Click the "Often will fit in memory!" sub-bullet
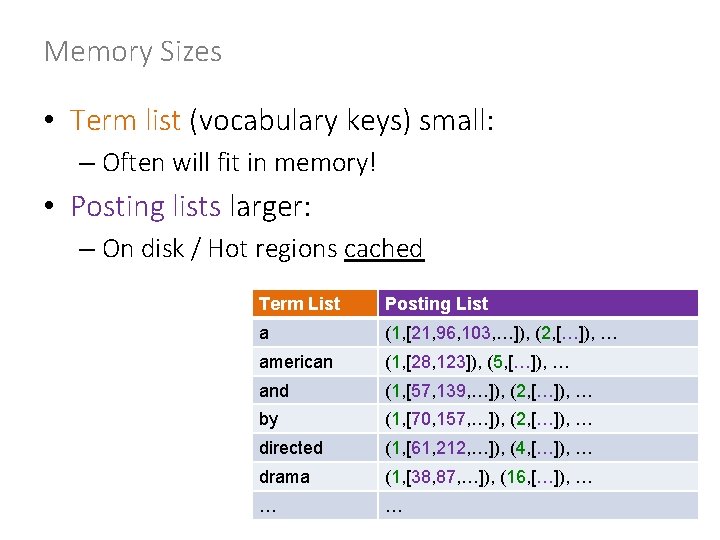The image size is (720, 540). click(239, 162)
